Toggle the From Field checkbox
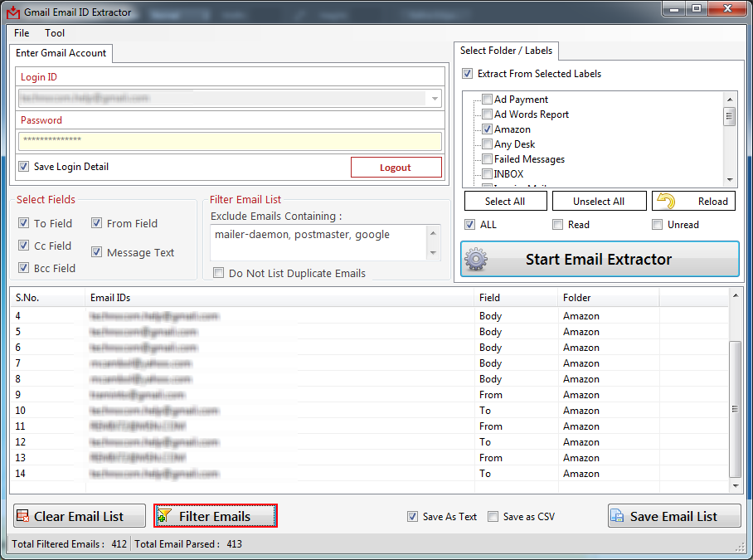Viewport: 753px width, 560px height. point(96,223)
